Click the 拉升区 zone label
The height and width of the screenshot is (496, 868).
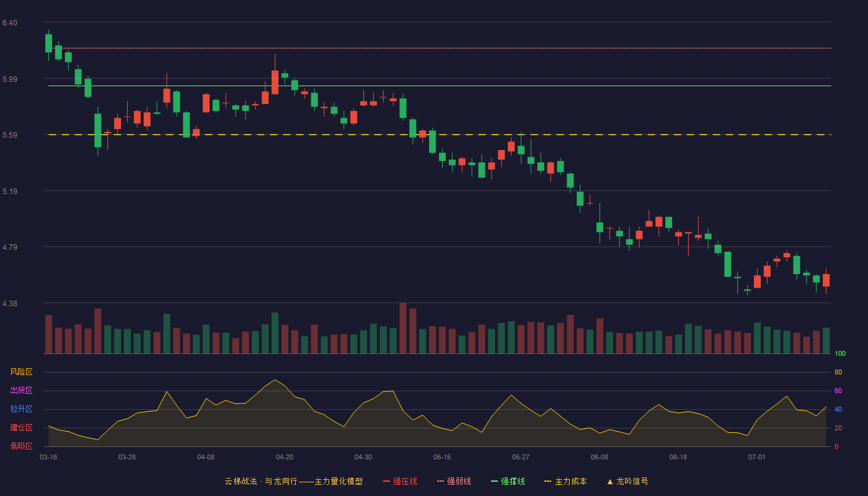21,409
